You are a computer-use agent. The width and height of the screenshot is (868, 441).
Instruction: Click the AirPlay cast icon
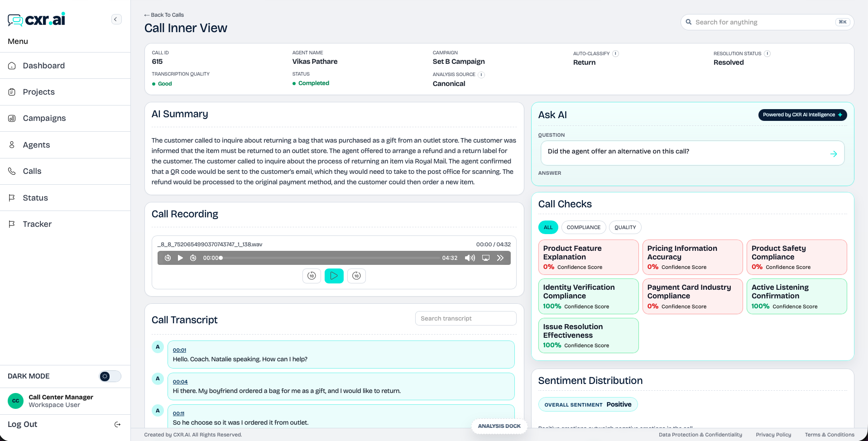(486, 258)
